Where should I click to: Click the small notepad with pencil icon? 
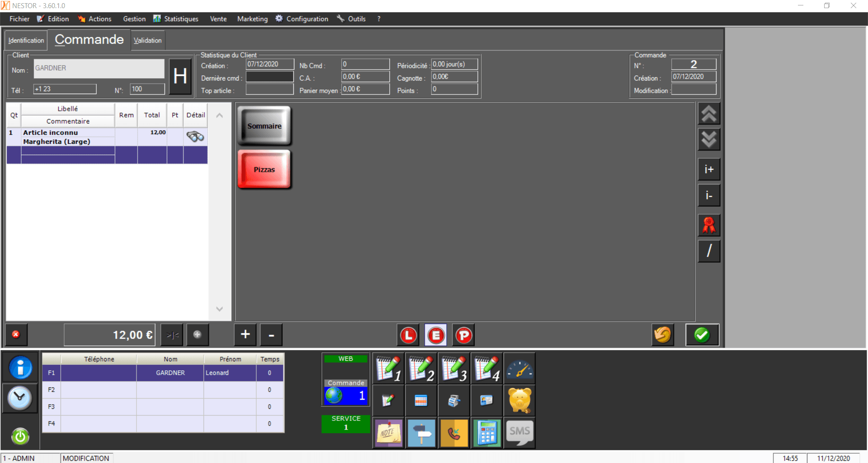pyautogui.click(x=388, y=401)
